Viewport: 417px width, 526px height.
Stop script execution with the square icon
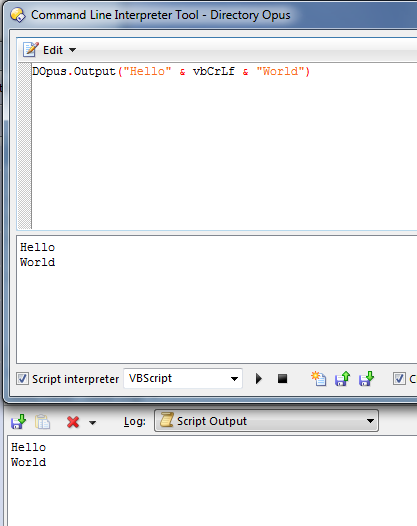pos(282,379)
